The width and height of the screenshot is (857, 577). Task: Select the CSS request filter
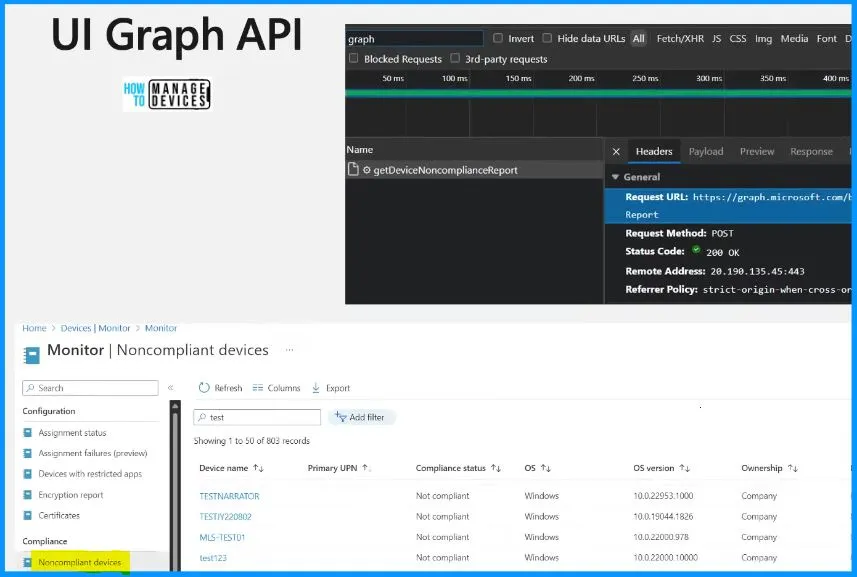tap(738, 39)
